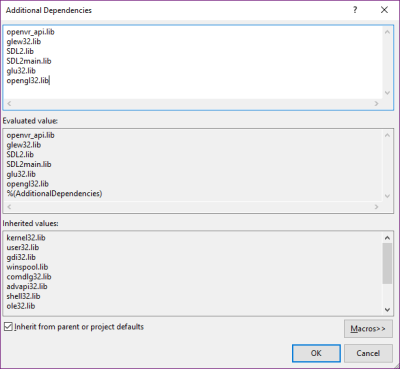
Task: Click the help question mark icon
Action: 355,10
